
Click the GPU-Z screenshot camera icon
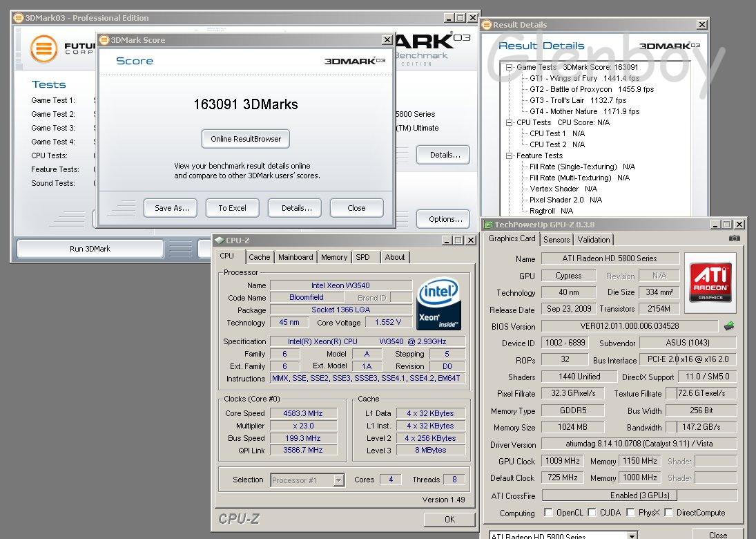tap(734, 238)
